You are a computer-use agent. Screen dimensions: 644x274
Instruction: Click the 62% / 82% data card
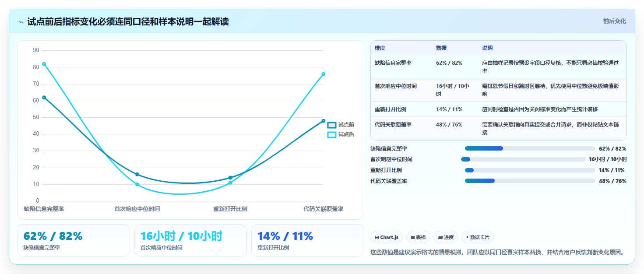point(74,240)
